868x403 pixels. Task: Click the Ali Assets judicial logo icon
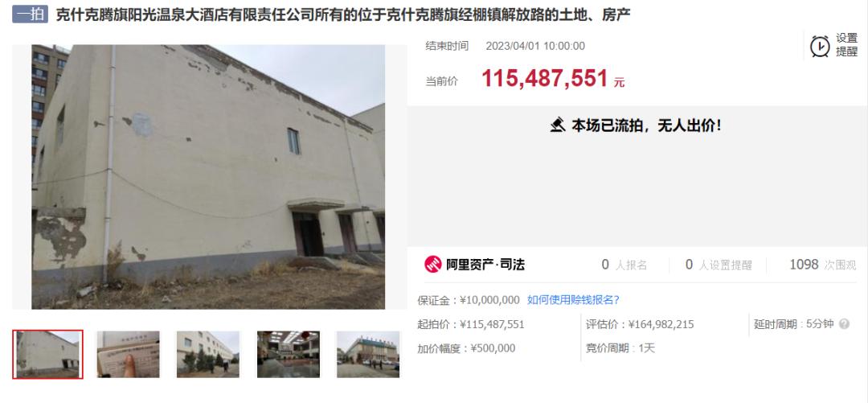[433, 265]
